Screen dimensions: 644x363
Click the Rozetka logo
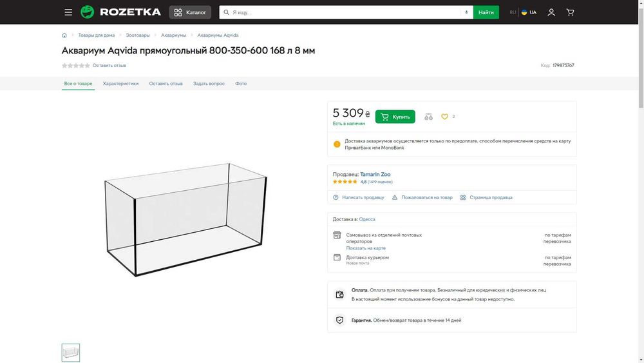(120, 12)
